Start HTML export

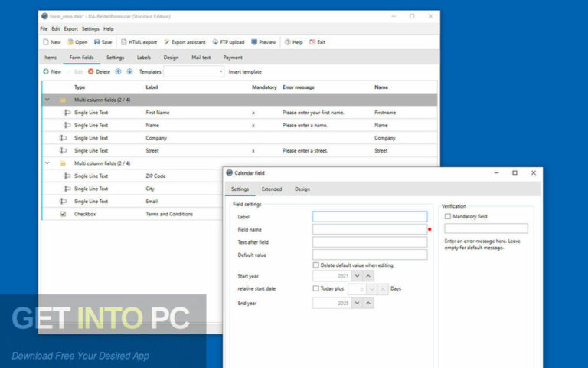139,42
